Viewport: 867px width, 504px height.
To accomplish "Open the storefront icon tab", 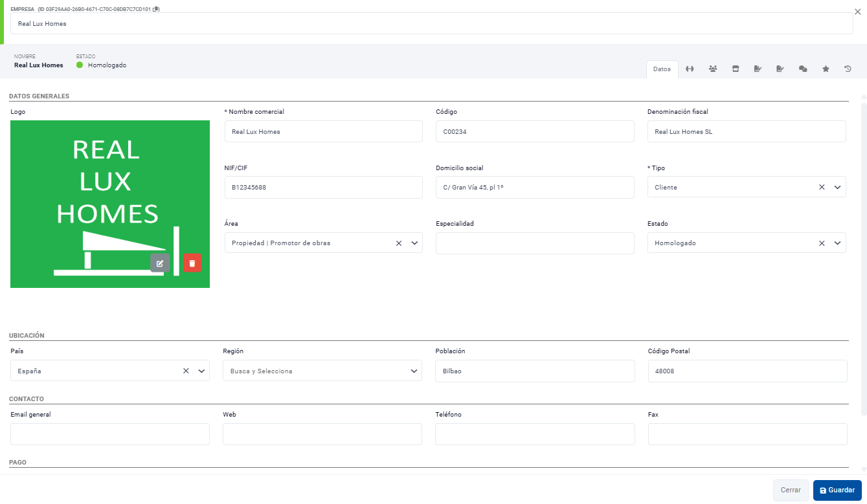I will tap(736, 69).
